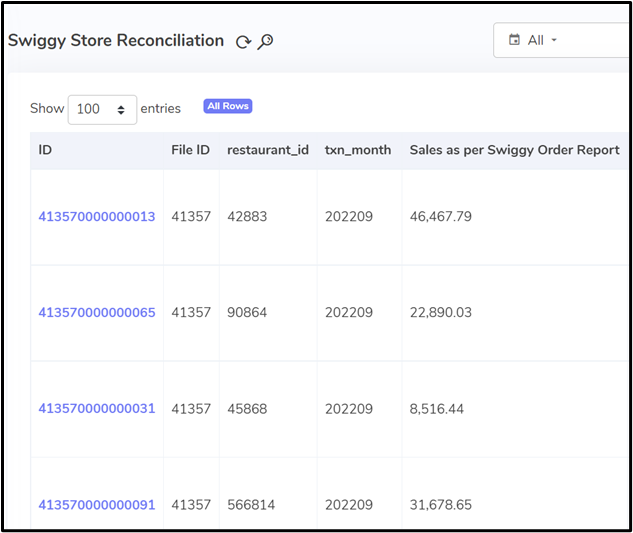Sort by the ID column header
This screenshot has width=633, height=533.
point(45,150)
